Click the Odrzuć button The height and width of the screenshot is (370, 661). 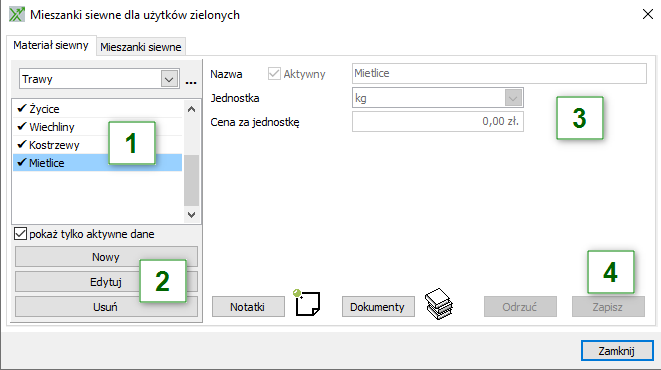point(520,306)
